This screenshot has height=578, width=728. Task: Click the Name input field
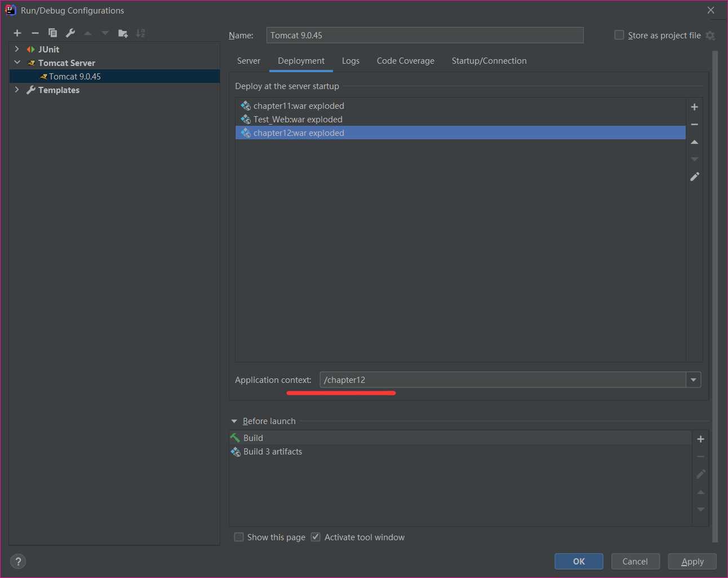tap(425, 35)
